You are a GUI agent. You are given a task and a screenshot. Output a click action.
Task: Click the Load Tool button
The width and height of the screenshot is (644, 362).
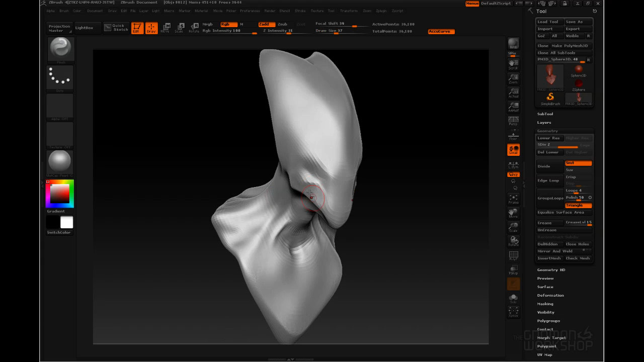coord(550,22)
